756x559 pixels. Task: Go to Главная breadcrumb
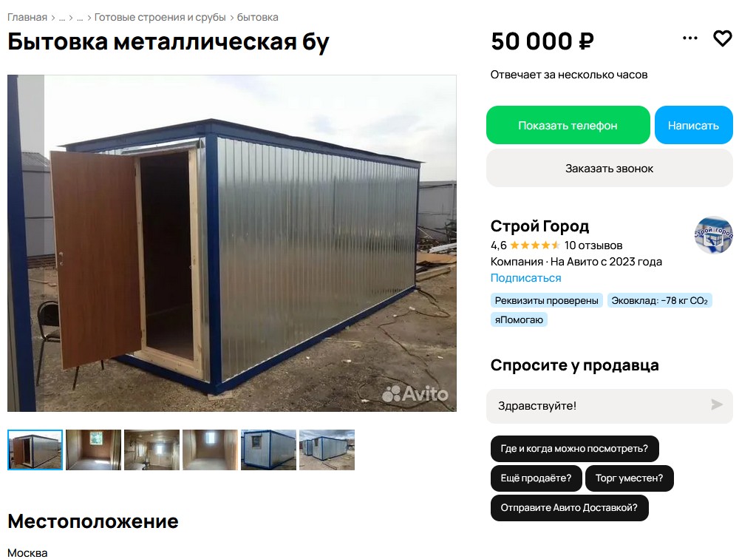(x=27, y=17)
